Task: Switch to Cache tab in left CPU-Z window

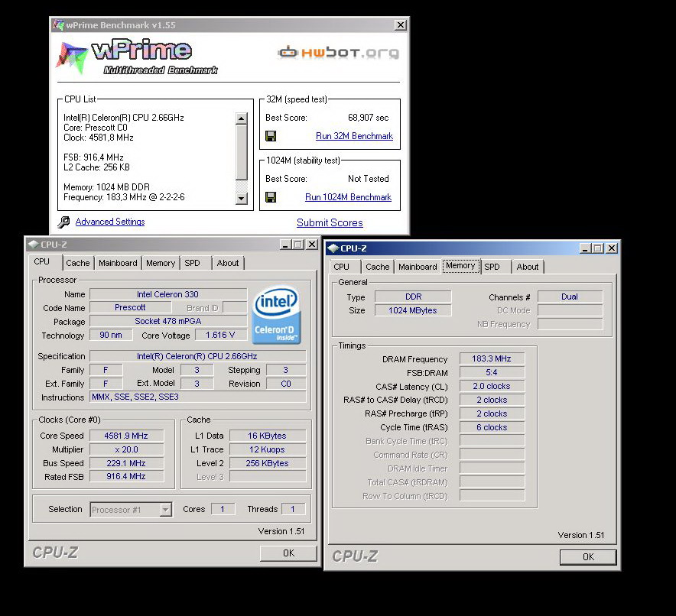Action: pos(78,263)
